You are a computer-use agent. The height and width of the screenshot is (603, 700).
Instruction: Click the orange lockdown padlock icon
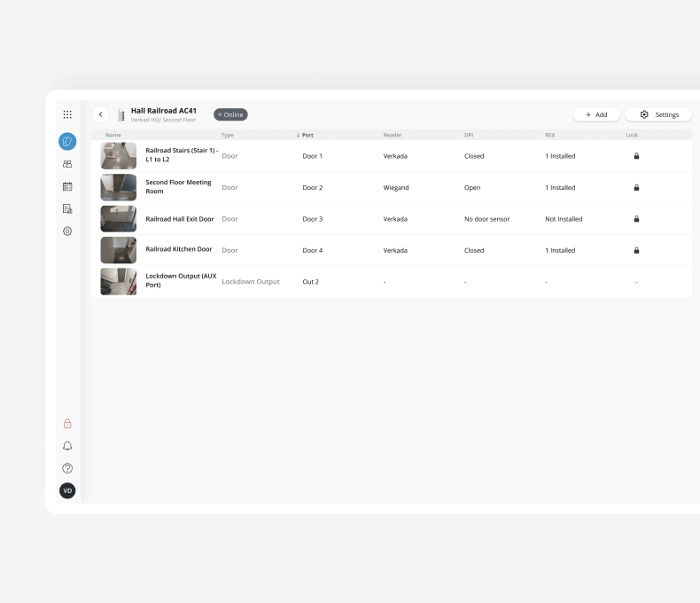pyautogui.click(x=67, y=424)
